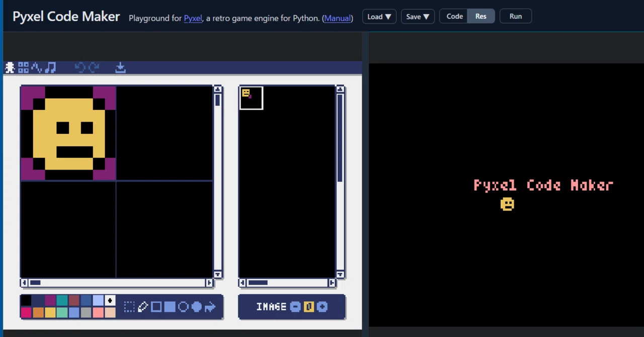Pick the brown color swatch

tap(74, 301)
